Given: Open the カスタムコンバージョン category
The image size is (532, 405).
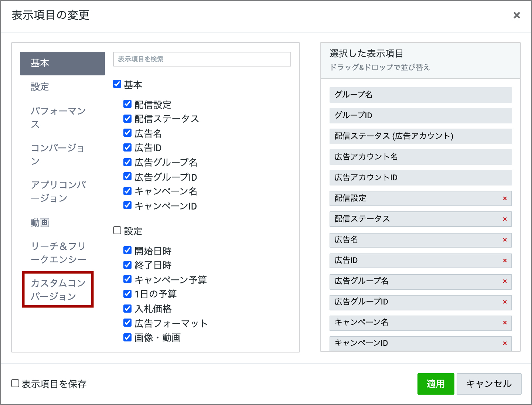Looking at the screenshot, I should click(x=58, y=289).
